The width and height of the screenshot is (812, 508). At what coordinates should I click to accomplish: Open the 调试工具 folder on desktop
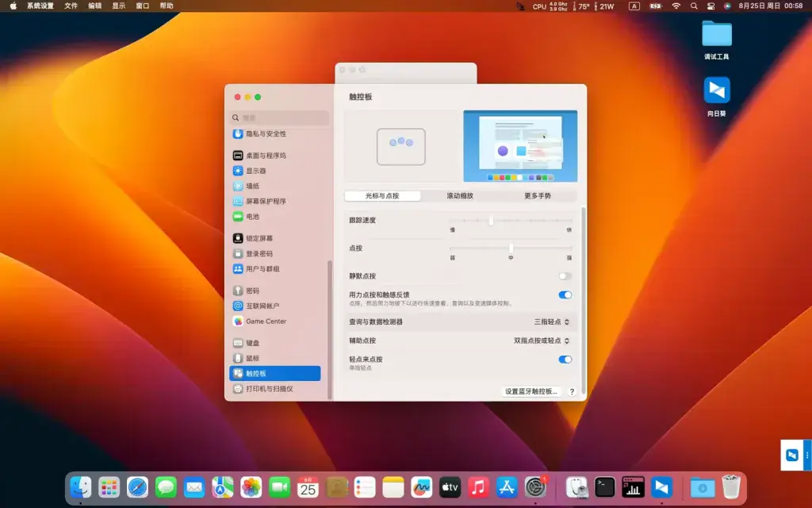pos(717,40)
